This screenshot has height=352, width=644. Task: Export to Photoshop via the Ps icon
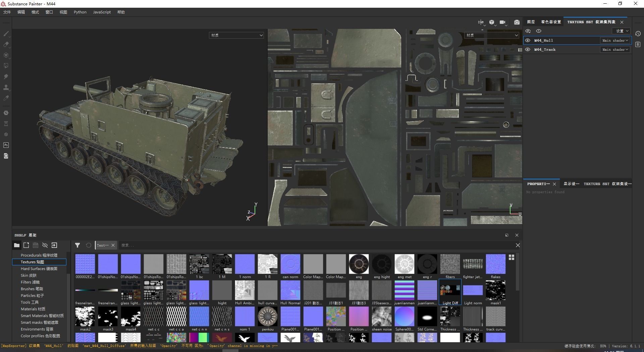[6, 145]
